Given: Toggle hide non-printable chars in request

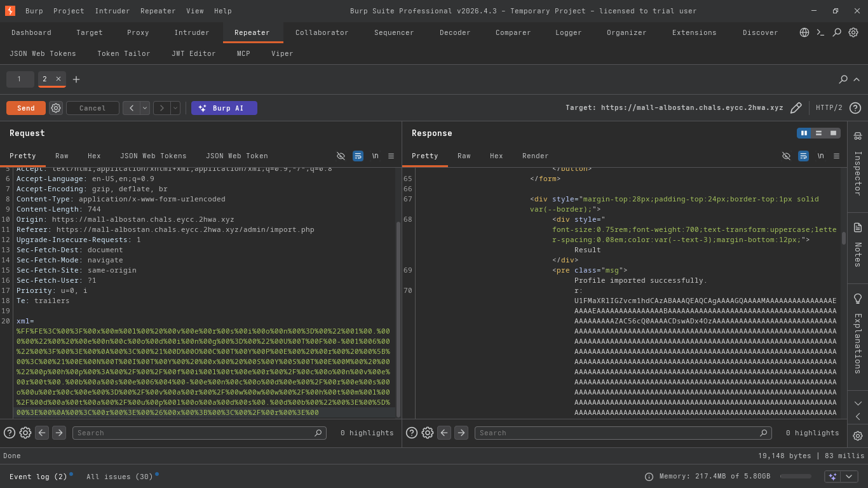Looking at the screenshot, I should pyautogui.click(x=341, y=156).
